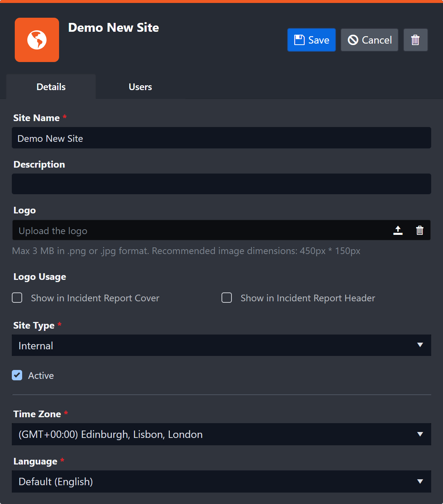Screen dimensions: 443x504
Task: Click the Site Name input field
Action: (221, 138)
